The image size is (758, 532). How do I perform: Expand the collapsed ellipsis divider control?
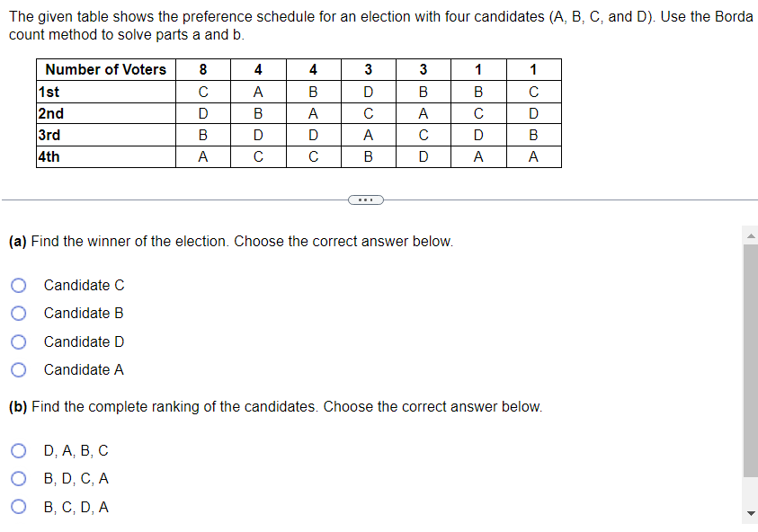tap(365, 199)
